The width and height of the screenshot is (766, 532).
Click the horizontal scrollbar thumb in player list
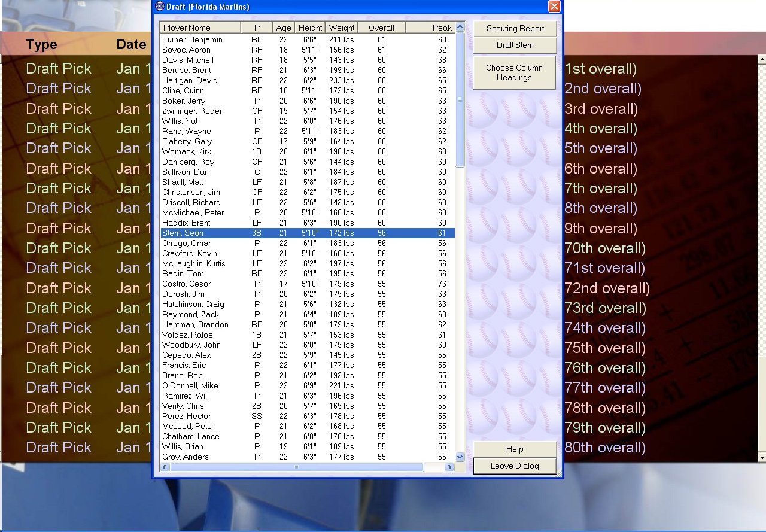tap(297, 467)
